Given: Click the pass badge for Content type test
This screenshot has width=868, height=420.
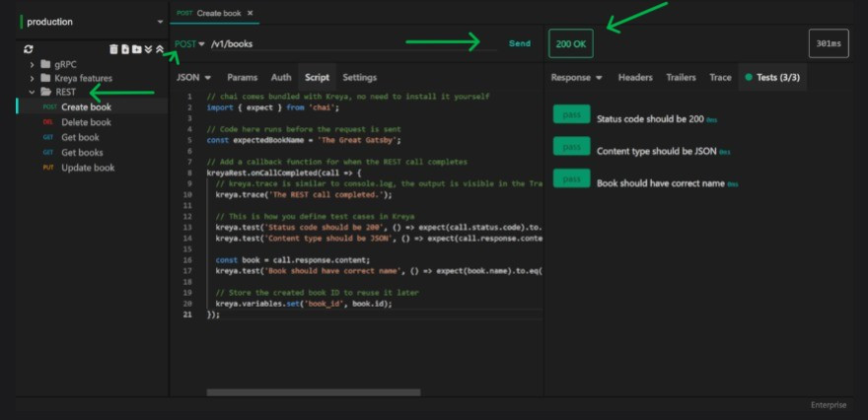Looking at the screenshot, I should coord(571,146).
